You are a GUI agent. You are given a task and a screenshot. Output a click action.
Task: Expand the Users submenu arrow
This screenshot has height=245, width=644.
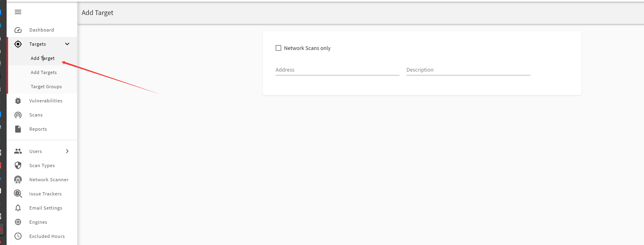pyautogui.click(x=67, y=151)
